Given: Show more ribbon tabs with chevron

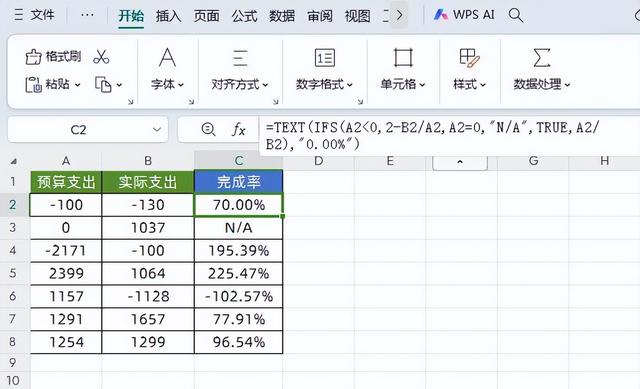Looking at the screenshot, I should (399, 16).
